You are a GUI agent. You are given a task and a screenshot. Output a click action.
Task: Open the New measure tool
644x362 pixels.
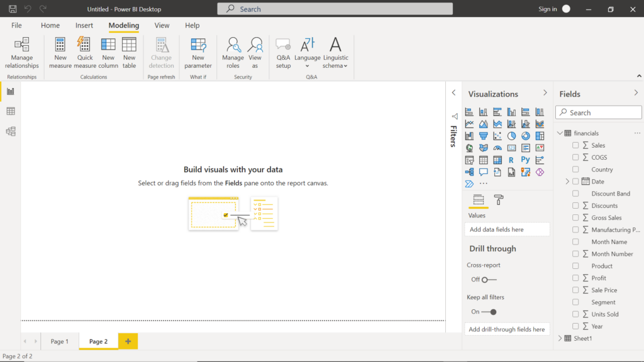click(x=60, y=52)
